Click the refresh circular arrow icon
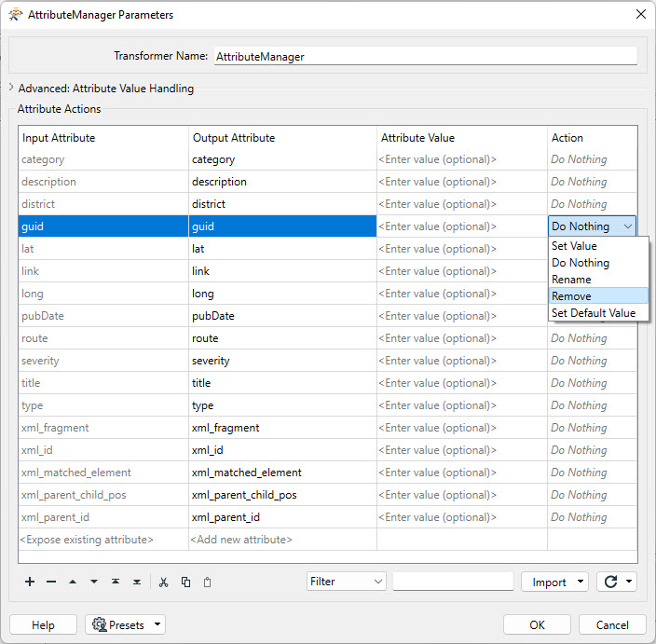This screenshot has height=644, width=656. tap(611, 582)
